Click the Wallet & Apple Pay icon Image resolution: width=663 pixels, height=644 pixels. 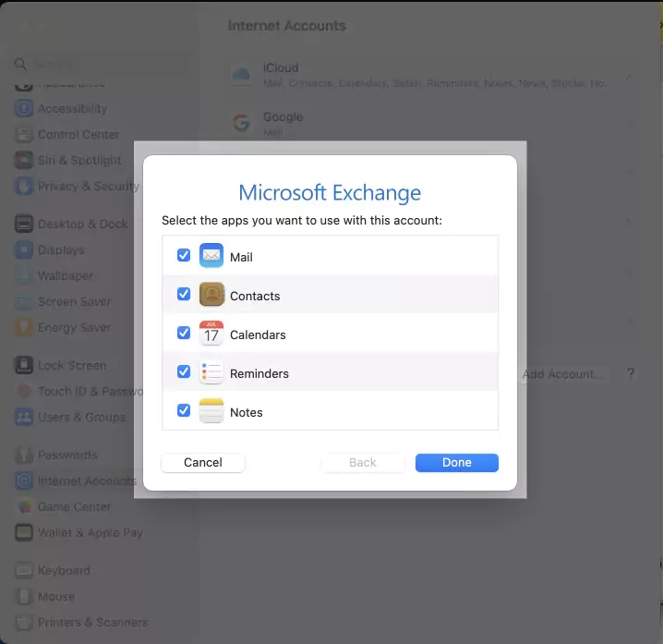coord(24,533)
